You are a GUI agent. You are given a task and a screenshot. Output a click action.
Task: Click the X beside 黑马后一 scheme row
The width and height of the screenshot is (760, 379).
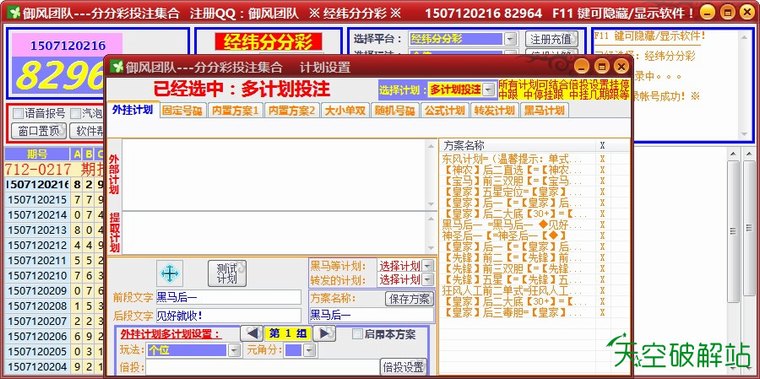[602, 225]
